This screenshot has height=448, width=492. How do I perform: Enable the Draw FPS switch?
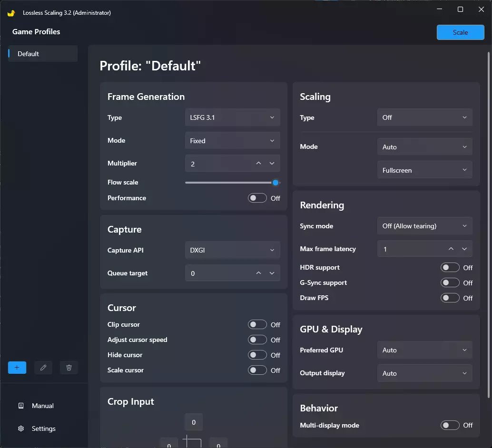click(450, 298)
